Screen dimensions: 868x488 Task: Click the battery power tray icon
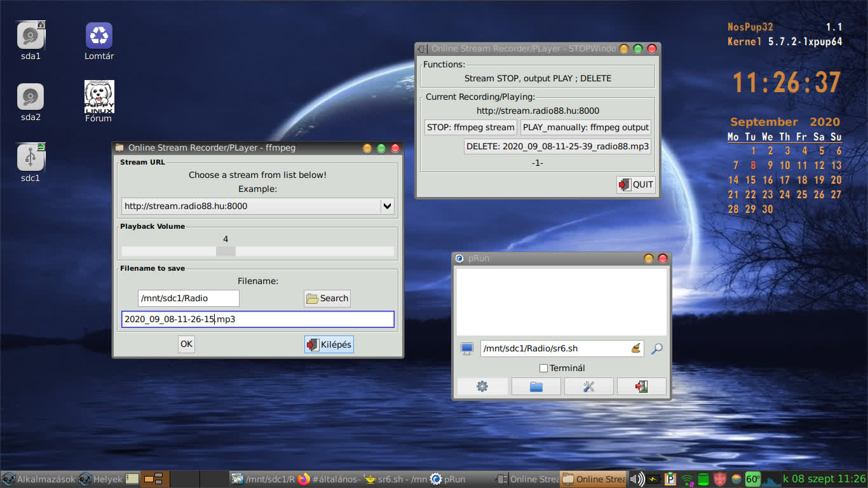pyautogui.click(x=654, y=479)
